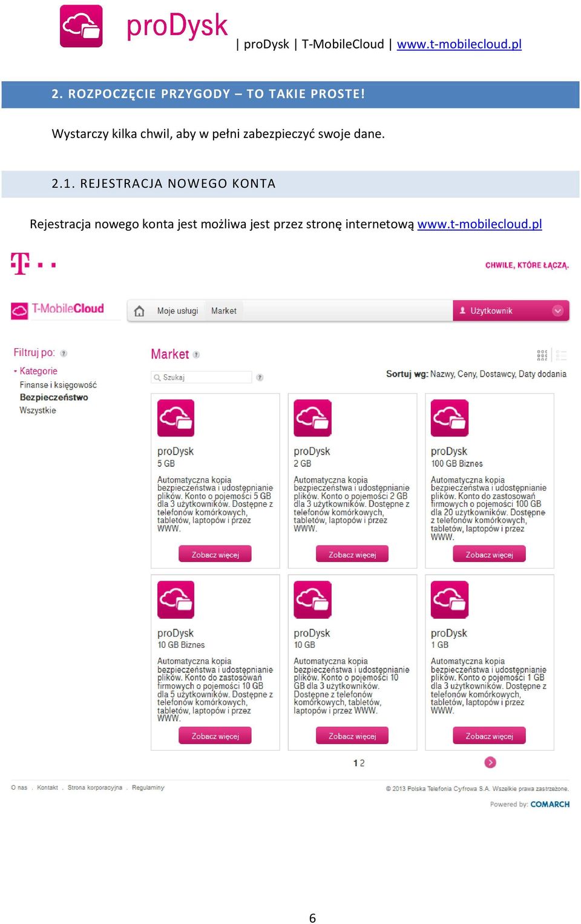Open www.t-mobilecloud.pl link in registration sentence

479,224
